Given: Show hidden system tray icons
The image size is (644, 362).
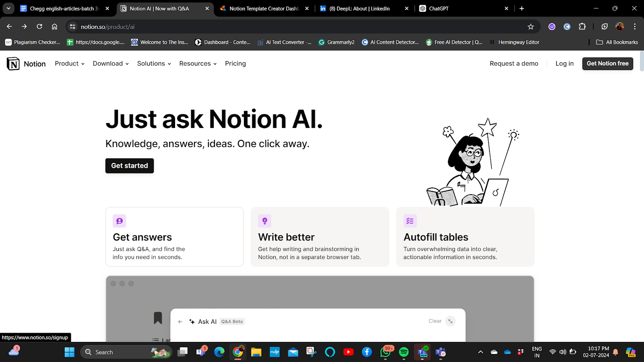Looking at the screenshot, I should pyautogui.click(x=480, y=352).
